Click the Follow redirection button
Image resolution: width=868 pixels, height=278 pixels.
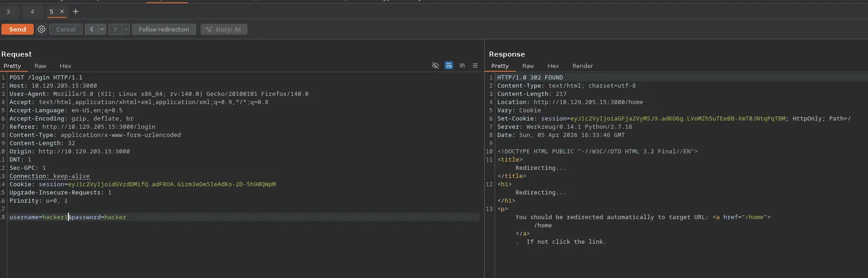164,29
